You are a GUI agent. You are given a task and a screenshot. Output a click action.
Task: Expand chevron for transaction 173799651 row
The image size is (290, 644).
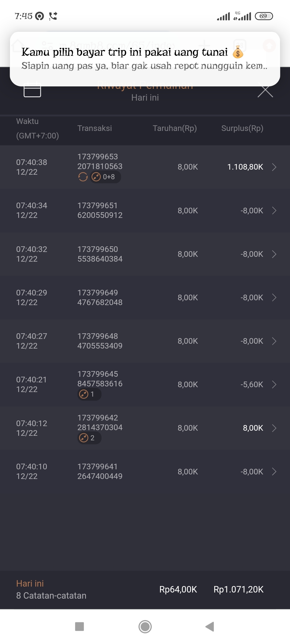[x=274, y=211]
